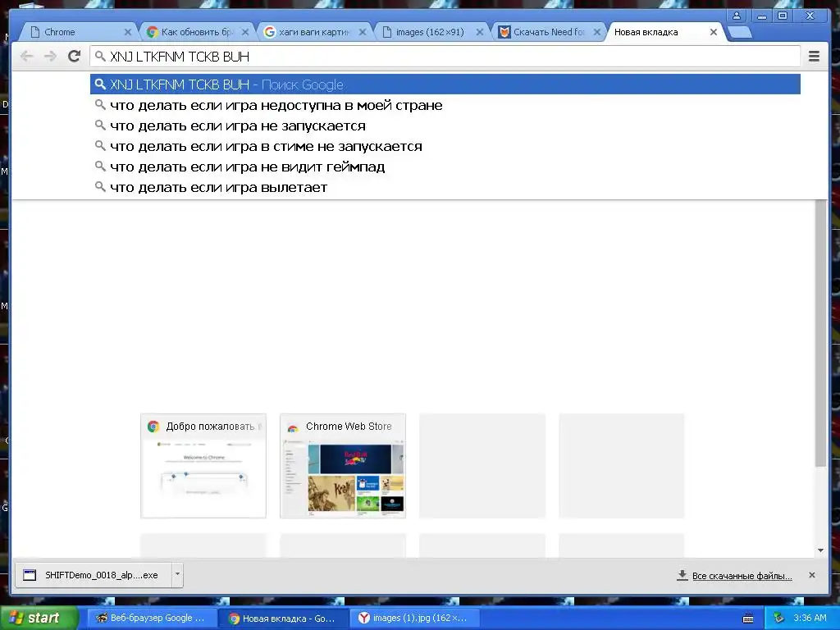This screenshot has width=840, height=630.
Task: Maximize the Chrome window
Action: pos(783,16)
